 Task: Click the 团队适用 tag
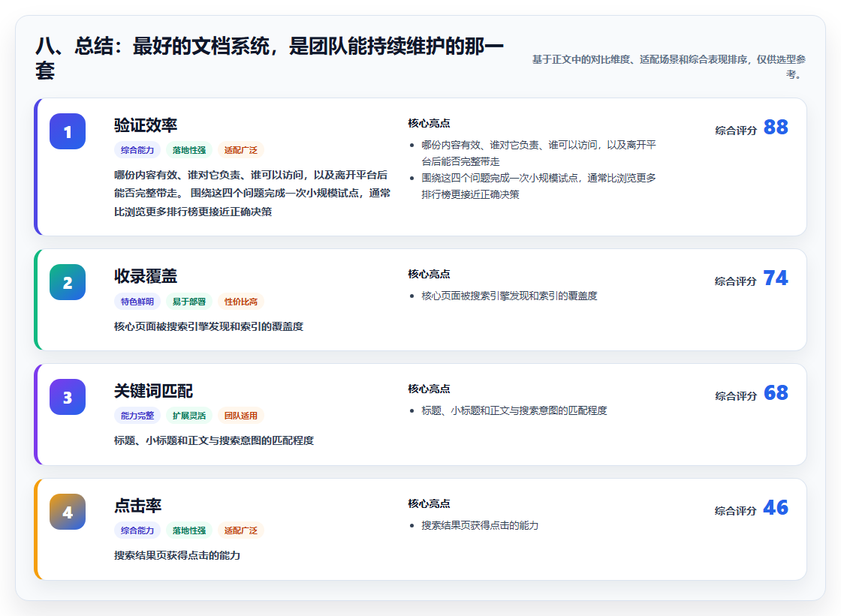point(241,416)
